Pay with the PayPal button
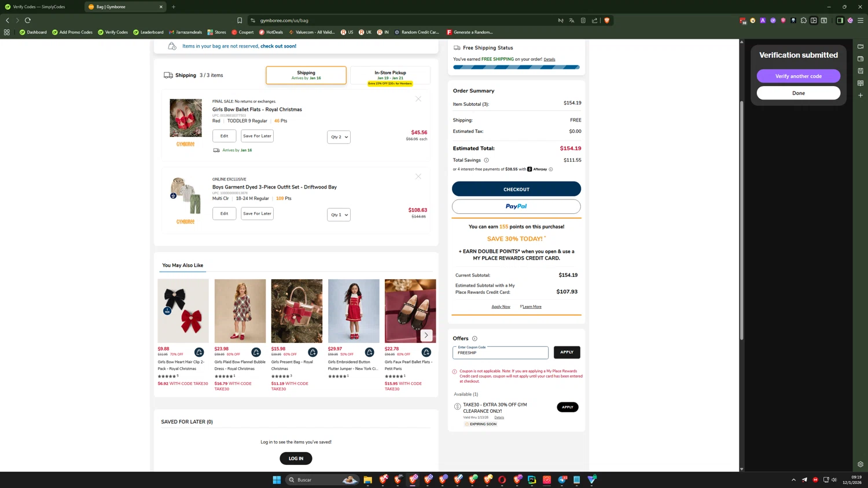Viewport: 868px width, 488px height. click(516, 206)
